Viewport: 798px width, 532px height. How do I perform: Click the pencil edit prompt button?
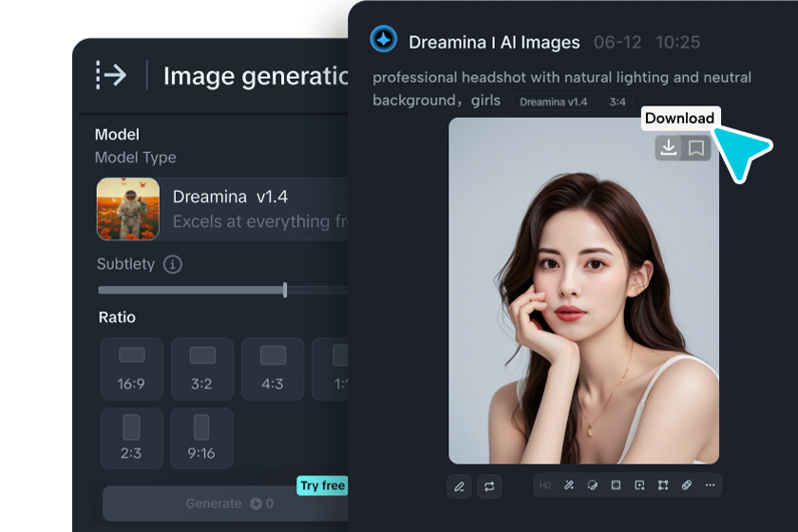coord(459,486)
